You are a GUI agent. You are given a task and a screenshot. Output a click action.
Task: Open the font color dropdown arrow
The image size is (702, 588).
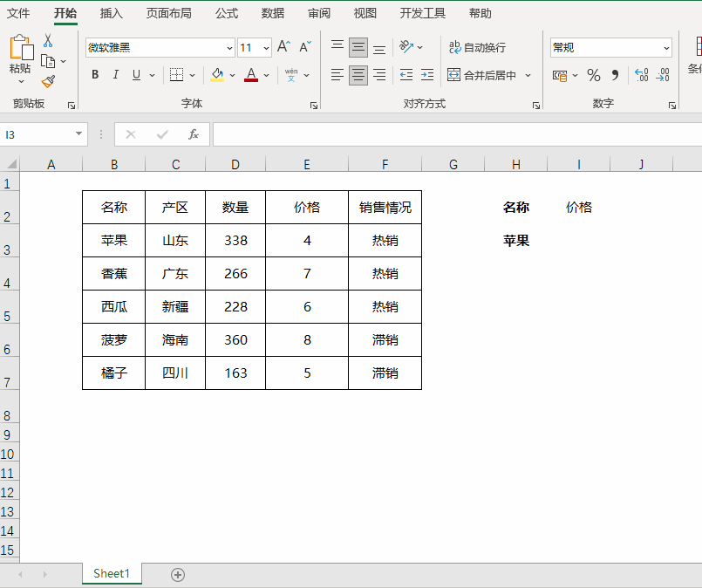[266, 75]
